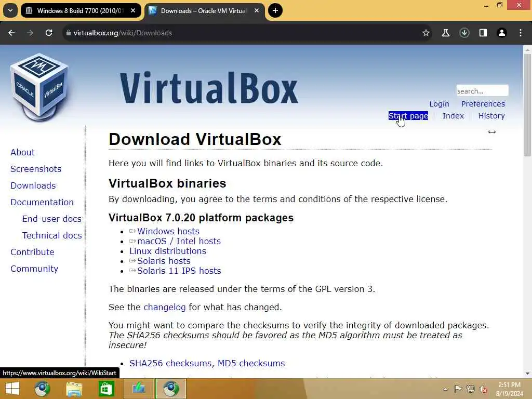Screen dimensions: 532x399
Task: Open Community in the sidebar
Action: click(34, 269)
